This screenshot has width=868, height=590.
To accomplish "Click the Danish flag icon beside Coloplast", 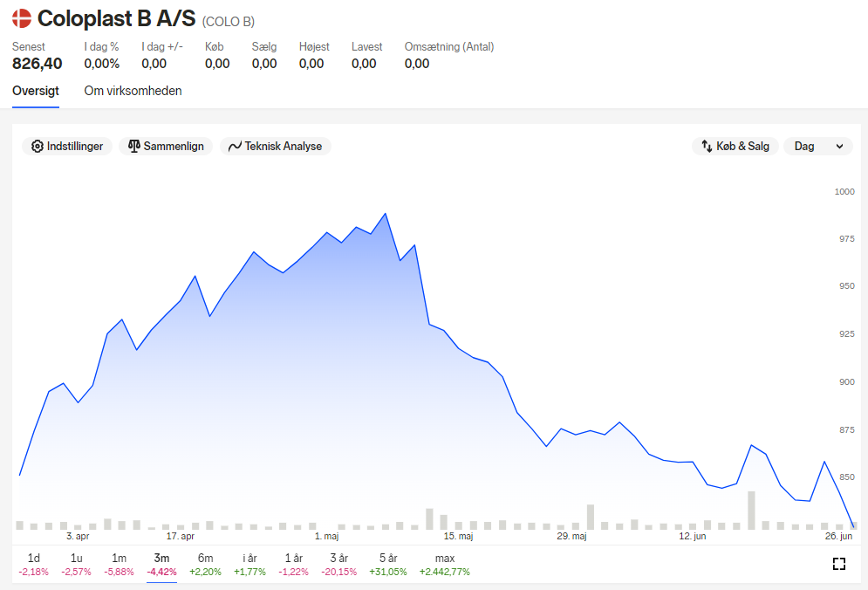I will pos(22,18).
